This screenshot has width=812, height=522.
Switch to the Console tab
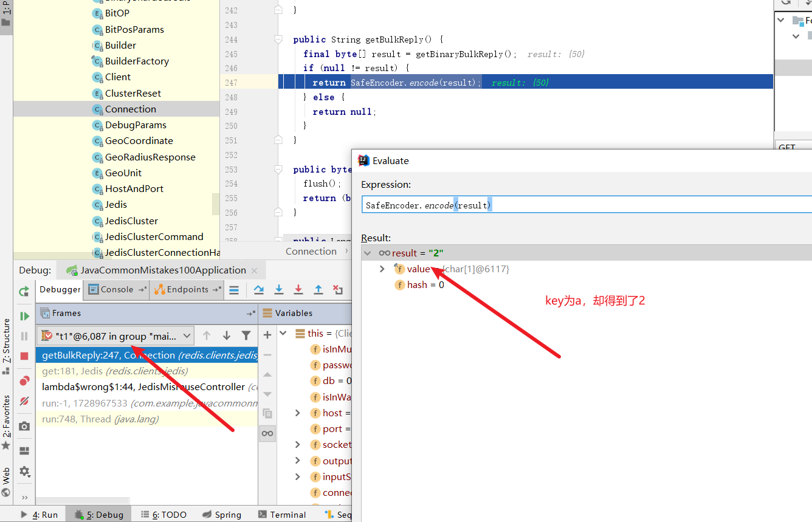pyautogui.click(x=116, y=290)
